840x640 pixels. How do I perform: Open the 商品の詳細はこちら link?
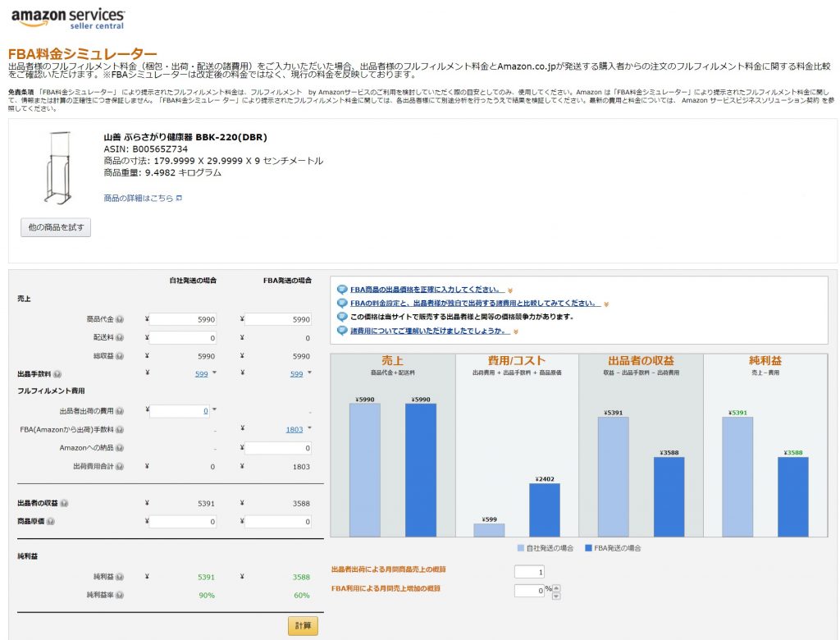pyautogui.click(x=138, y=199)
